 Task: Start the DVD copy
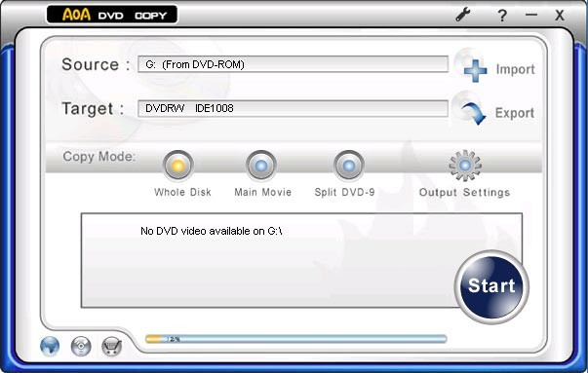click(x=491, y=286)
